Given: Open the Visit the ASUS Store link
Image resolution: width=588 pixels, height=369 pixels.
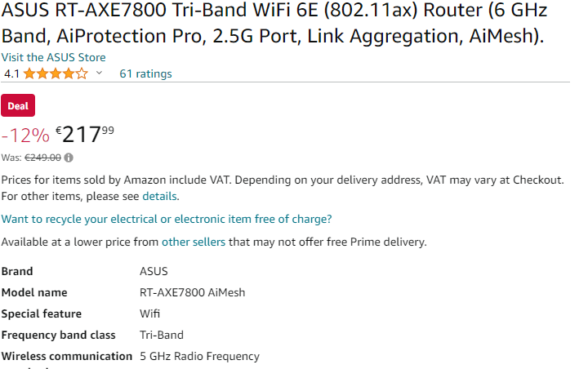Looking at the screenshot, I should point(53,57).
